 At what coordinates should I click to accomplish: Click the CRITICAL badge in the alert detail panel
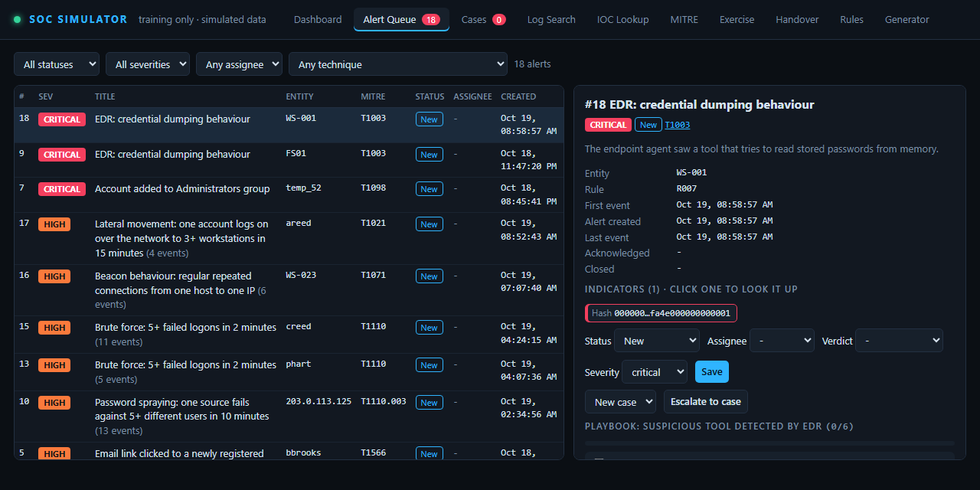(608, 125)
